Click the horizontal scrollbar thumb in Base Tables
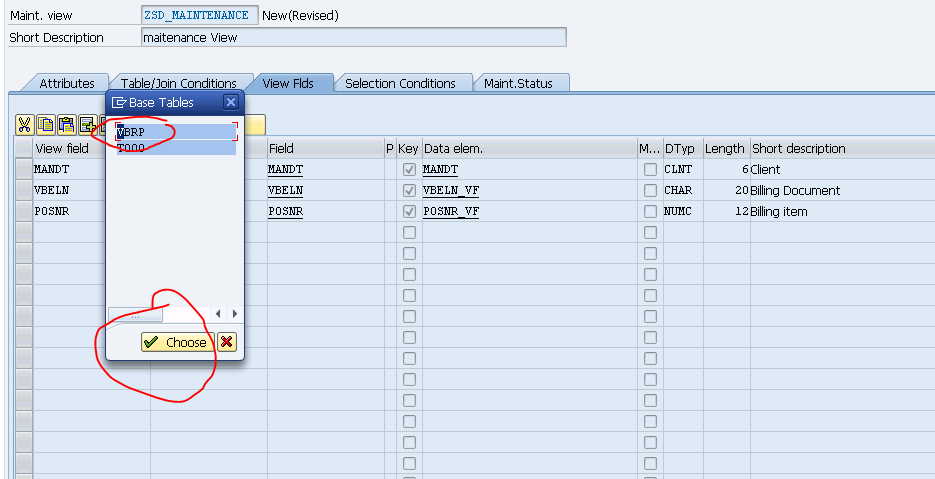Viewport: 935px width, 479px height. pyautogui.click(x=135, y=315)
